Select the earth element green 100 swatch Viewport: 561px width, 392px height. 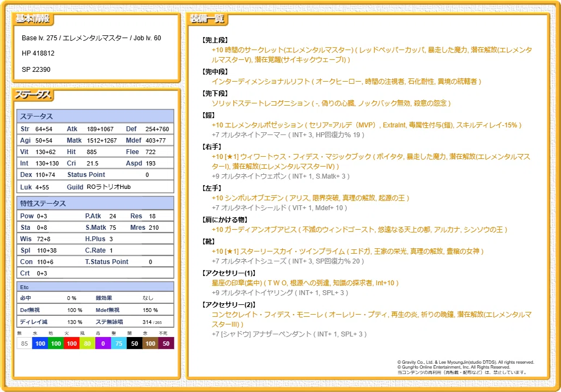[56, 344]
